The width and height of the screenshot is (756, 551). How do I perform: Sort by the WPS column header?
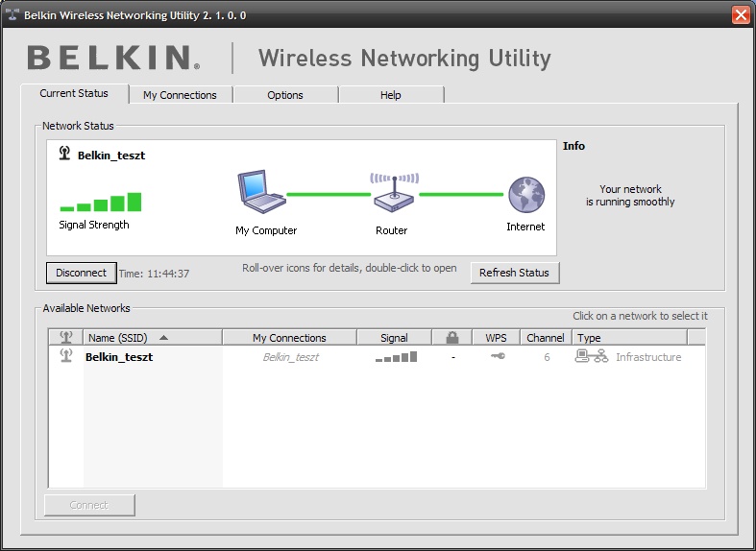pyautogui.click(x=496, y=338)
